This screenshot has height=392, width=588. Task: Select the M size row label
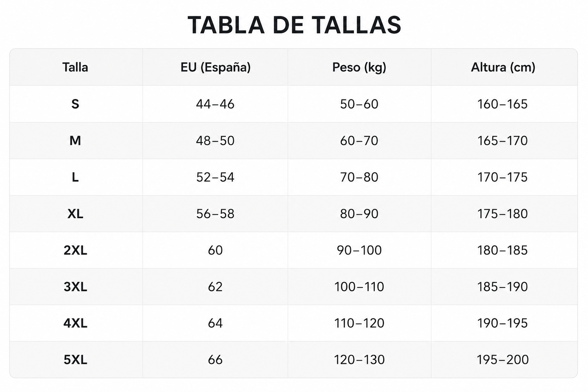click(x=75, y=140)
